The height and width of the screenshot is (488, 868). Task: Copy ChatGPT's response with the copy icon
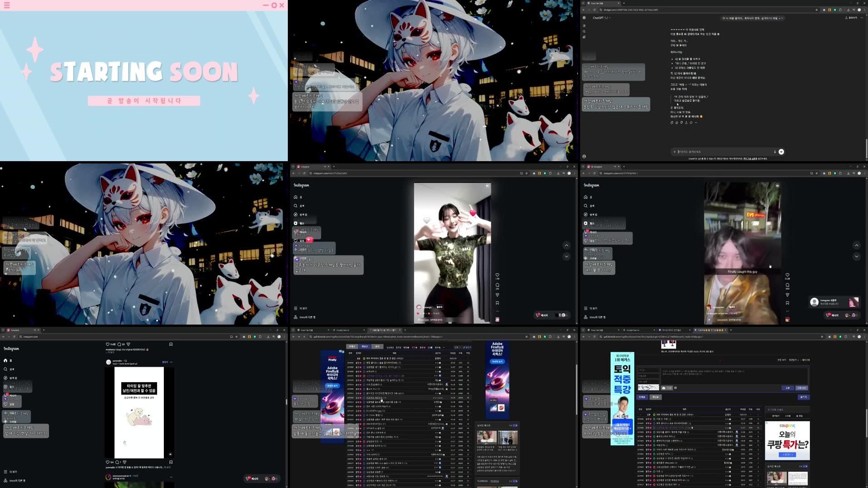coord(672,123)
